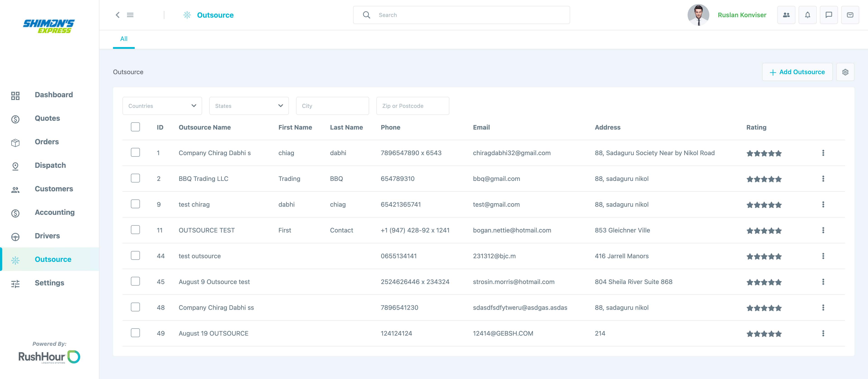Viewport: 868px width, 379px height.
Task: Click the City filter input field
Action: click(x=332, y=106)
